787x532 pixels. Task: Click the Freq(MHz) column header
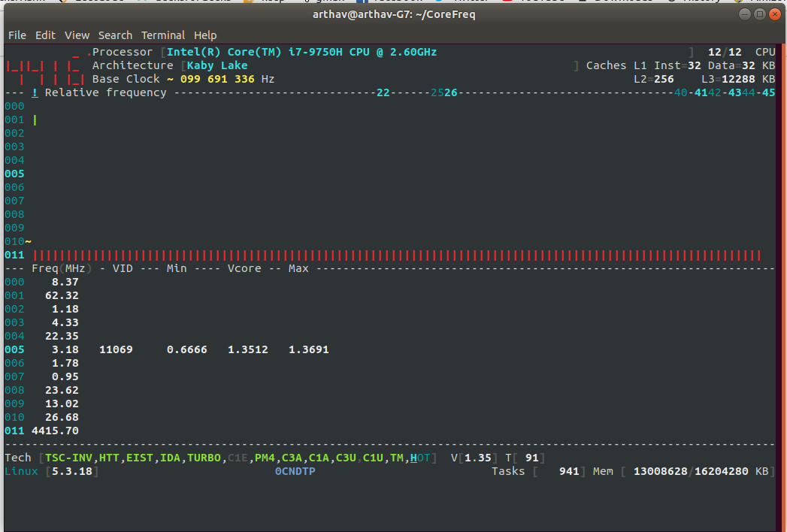pyautogui.click(x=62, y=268)
